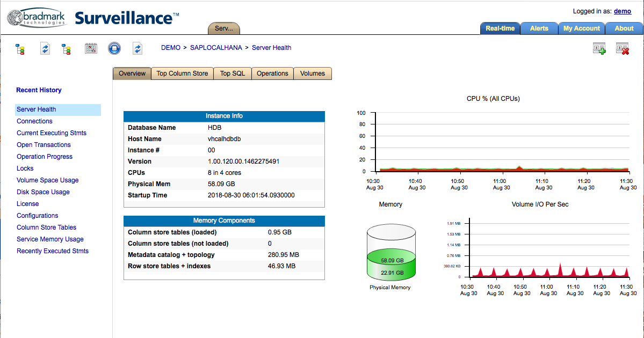
Task: Select Server Health in the sidebar
Action: coord(58,109)
